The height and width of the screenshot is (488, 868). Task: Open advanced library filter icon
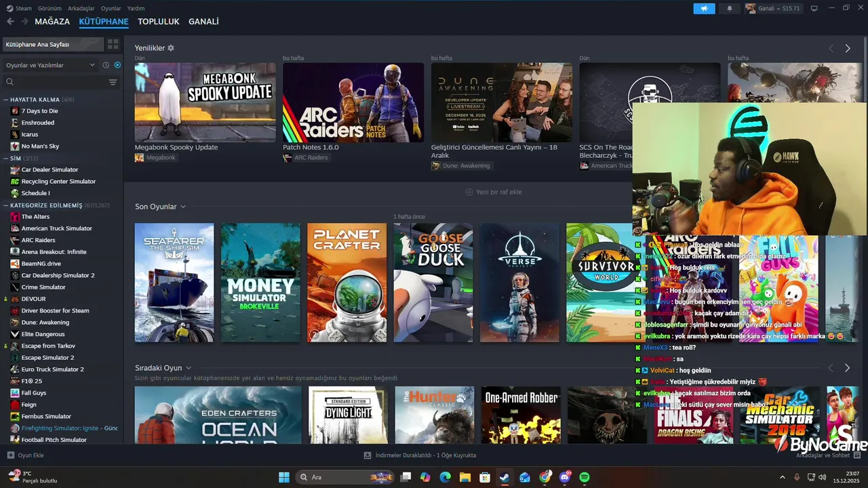(113, 82)
